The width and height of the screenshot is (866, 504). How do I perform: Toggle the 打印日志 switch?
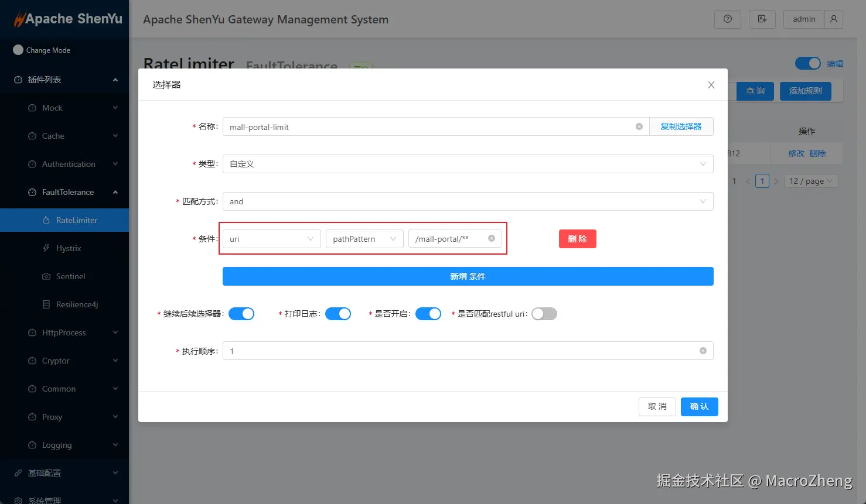pyautogui.click(x=338, y=314)
